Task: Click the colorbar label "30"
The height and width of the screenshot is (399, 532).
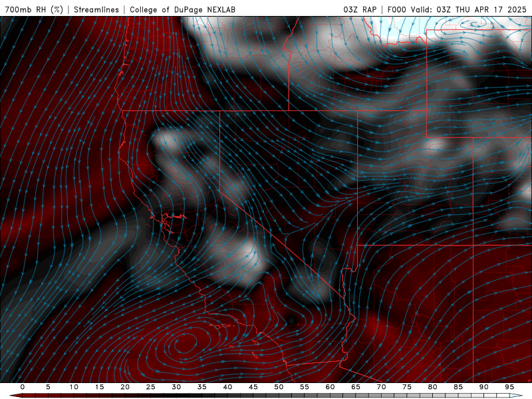Action: 176,387
